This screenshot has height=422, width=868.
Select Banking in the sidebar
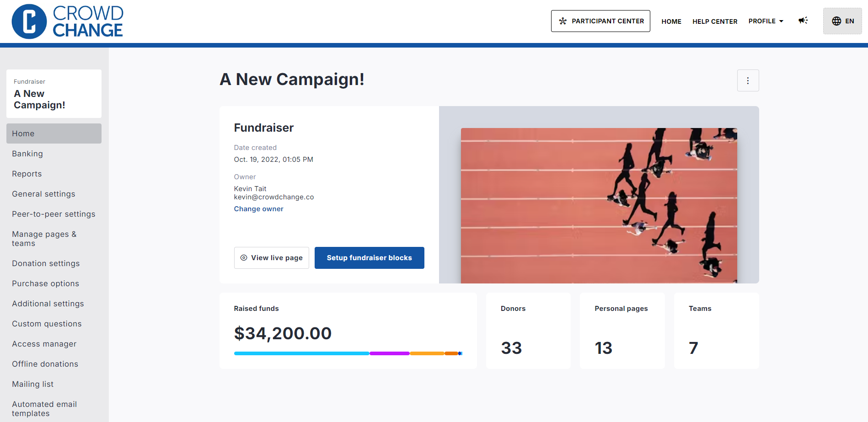pyautogui.click(x=27, y=154)
